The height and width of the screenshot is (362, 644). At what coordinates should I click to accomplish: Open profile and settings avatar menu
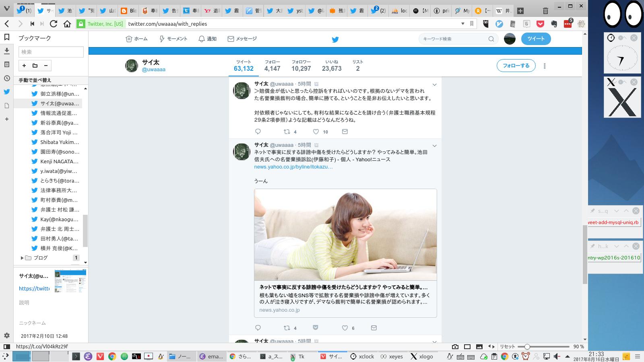pyautogui.click(x=510, y=39)
